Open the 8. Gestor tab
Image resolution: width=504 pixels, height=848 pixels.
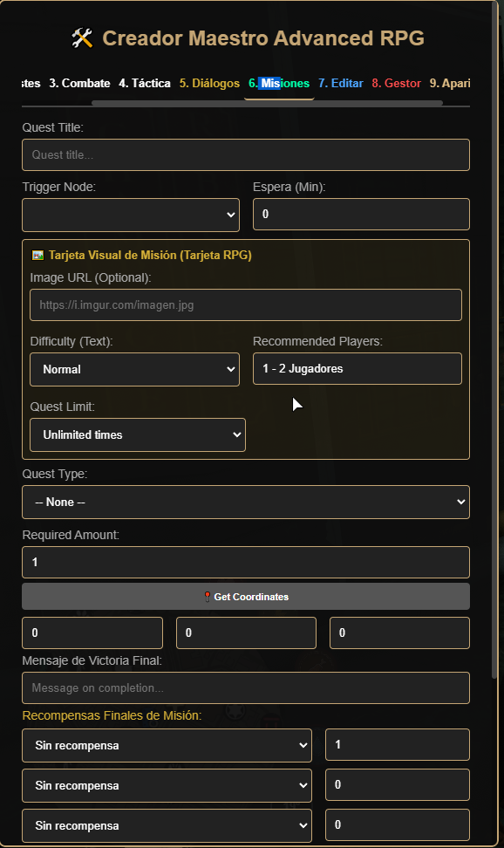tap(397, 83)
